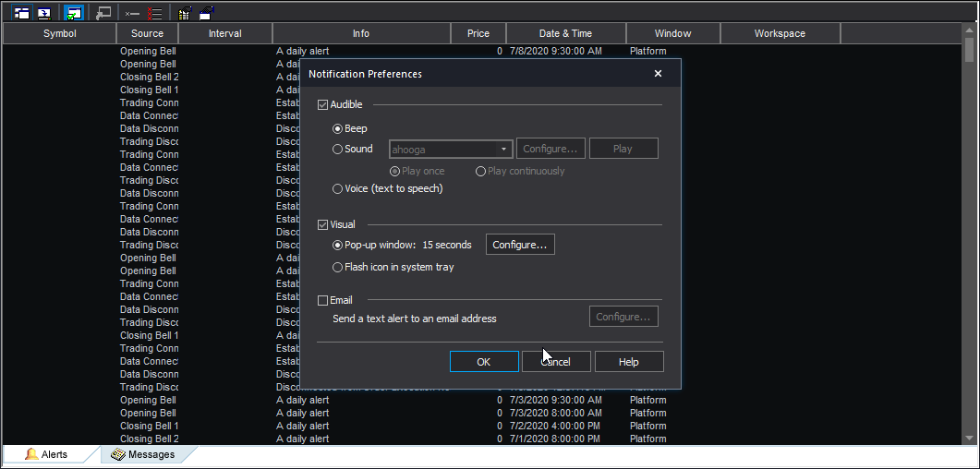Click Opening Bell in 7/3/2020 9:30 row
Screen dimensions: 980x469
(x=148, y=401)
